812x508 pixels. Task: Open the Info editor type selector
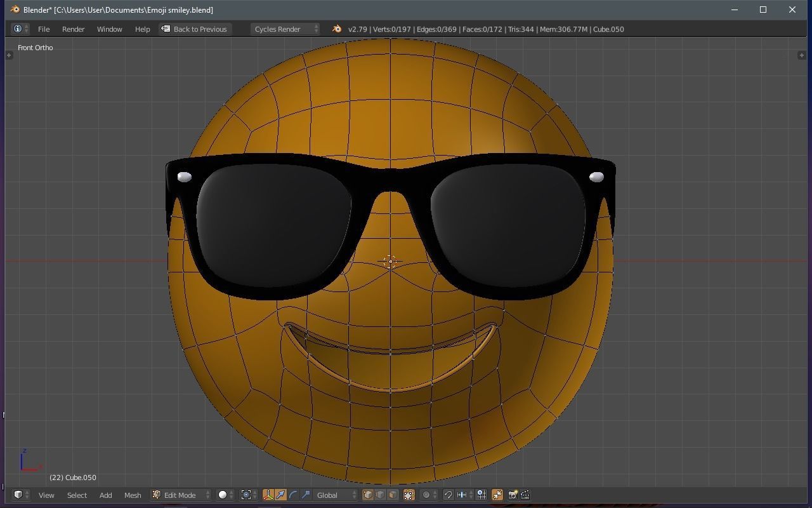21,29
